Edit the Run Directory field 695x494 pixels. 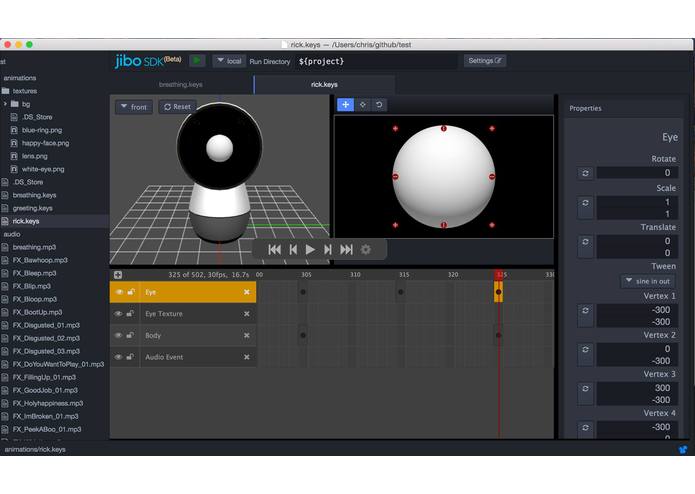point(376,61)
